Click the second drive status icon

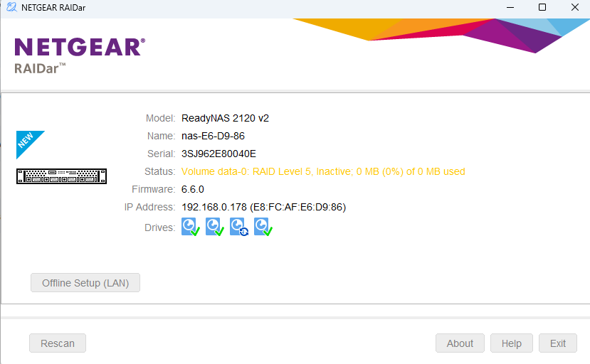(x=214, y=227)
